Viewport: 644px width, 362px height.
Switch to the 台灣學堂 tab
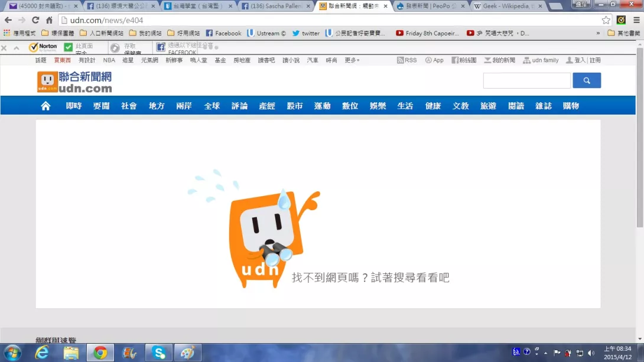coord(199,6)
